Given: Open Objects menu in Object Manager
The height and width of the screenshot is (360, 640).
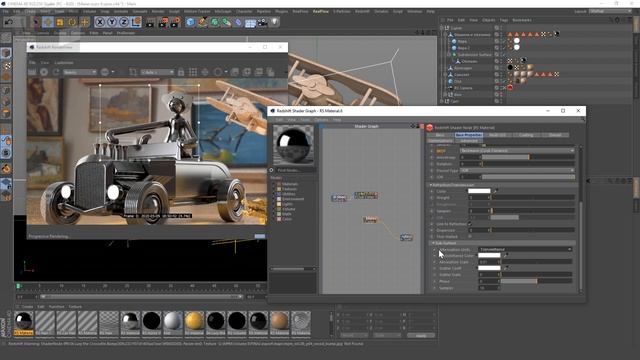Looking at the screenshot, I should [x=488, y=20].
